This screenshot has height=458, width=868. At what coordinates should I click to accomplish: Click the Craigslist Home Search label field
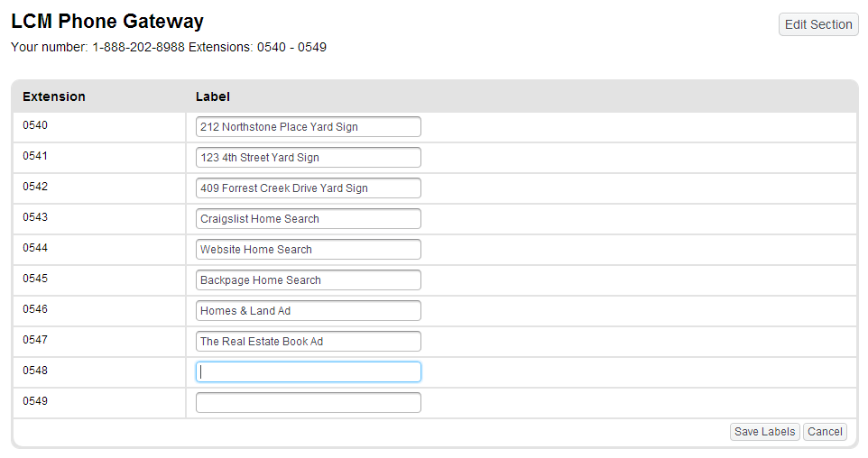pyautogui.click(x=308, y=219)
